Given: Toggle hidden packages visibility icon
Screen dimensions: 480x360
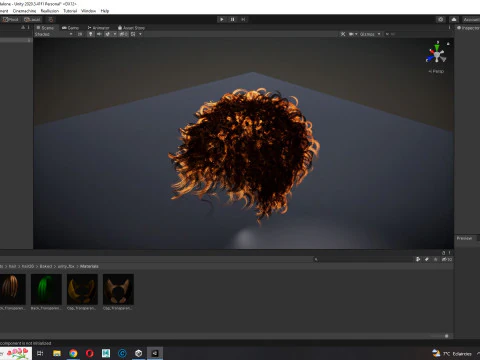Looking at the screenshot, I should (x=447, y=259).
